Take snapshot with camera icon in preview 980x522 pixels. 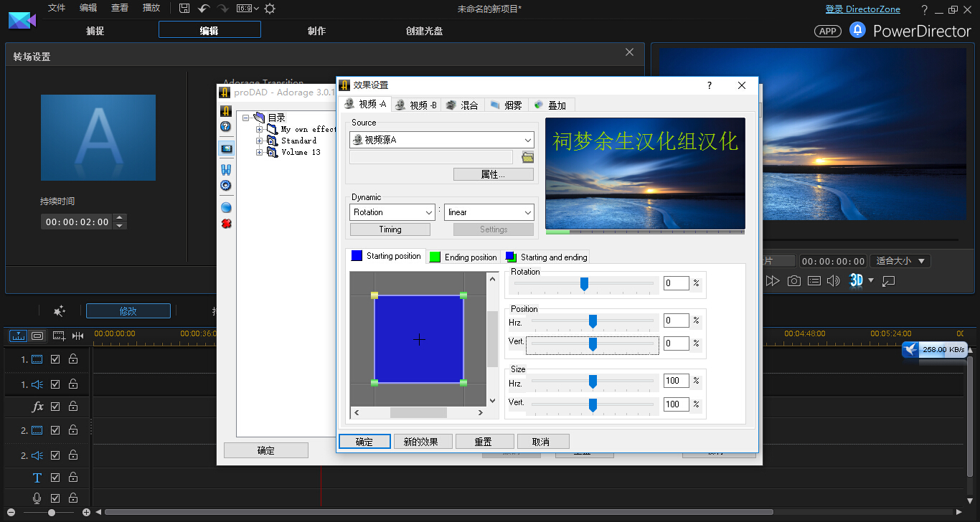pos(794,281)
